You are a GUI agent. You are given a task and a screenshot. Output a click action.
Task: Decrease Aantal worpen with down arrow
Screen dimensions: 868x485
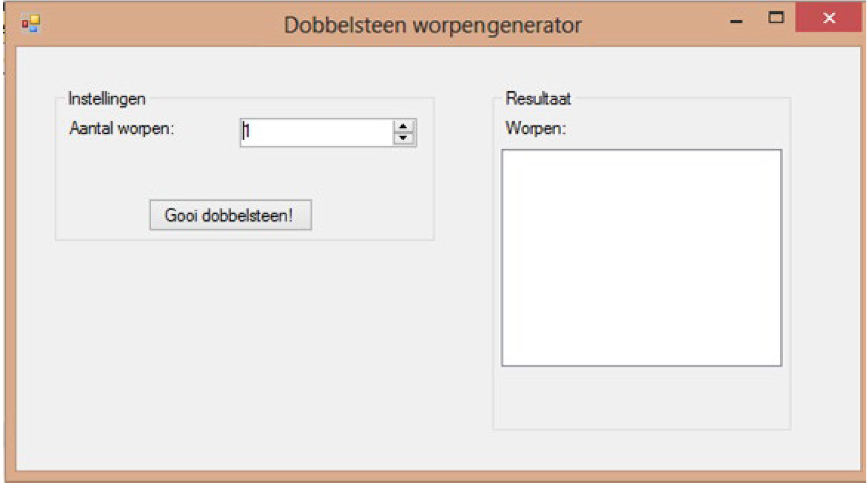tap(403, 138)
